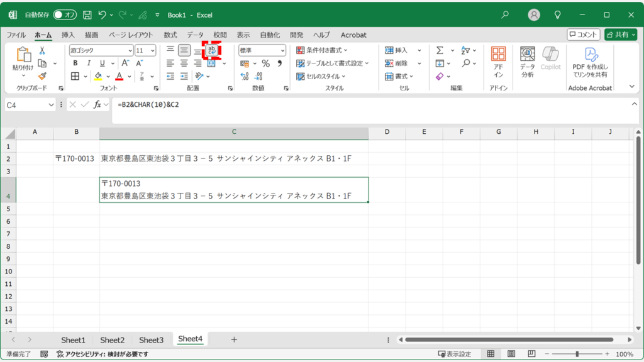The height and width of the screenshot is (362, 644).
Task: Align text to top
Action: [x=170, y=50]
